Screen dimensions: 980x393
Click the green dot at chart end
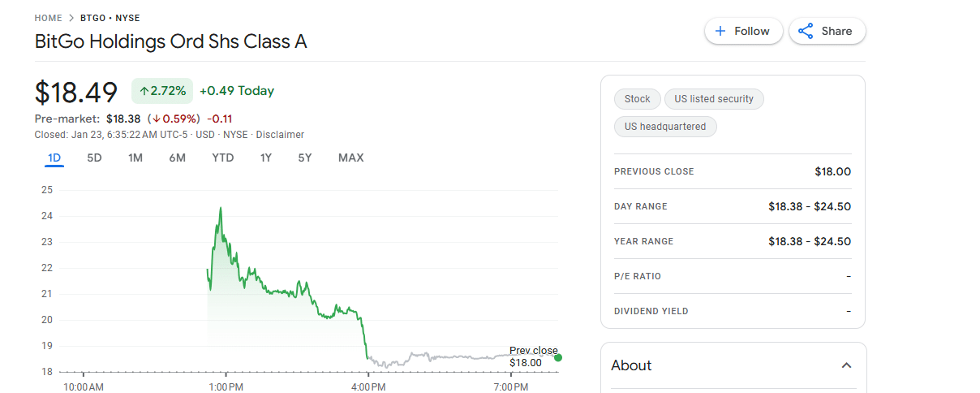(x=558, y=357)
